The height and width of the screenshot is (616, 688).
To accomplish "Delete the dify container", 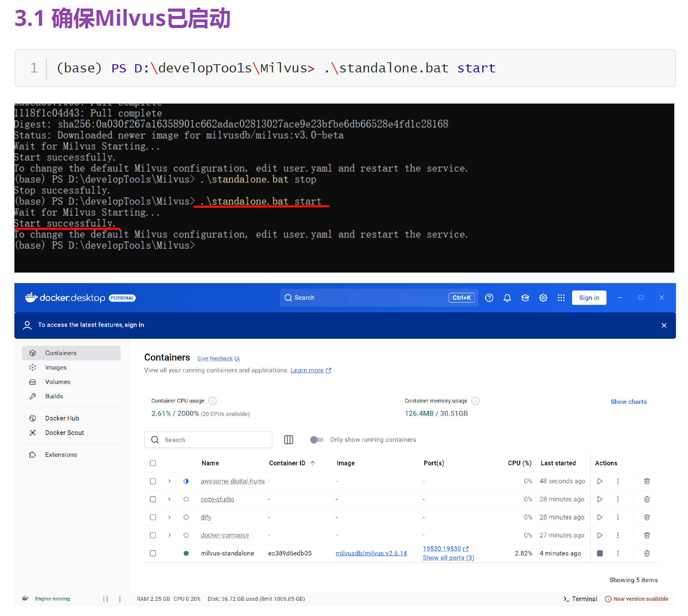I will tap(647, 517).
